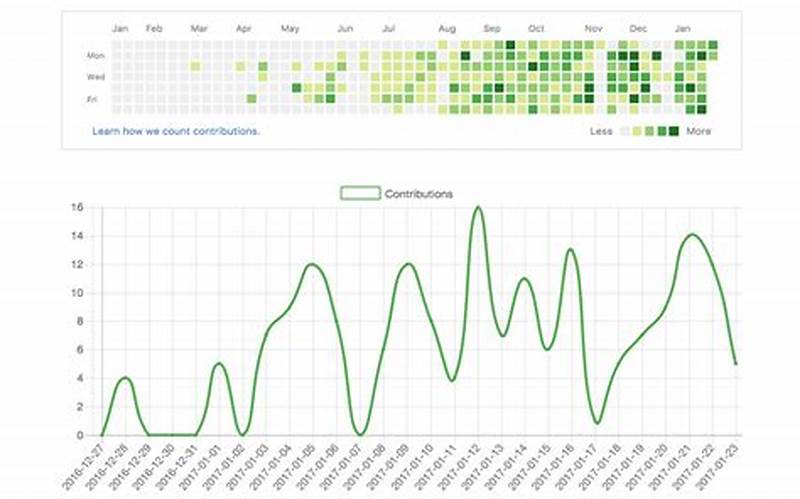Viewport: 800px width, 499px height.
Task: Click the 2017-01-09 date label
Action: click(387, 466)
